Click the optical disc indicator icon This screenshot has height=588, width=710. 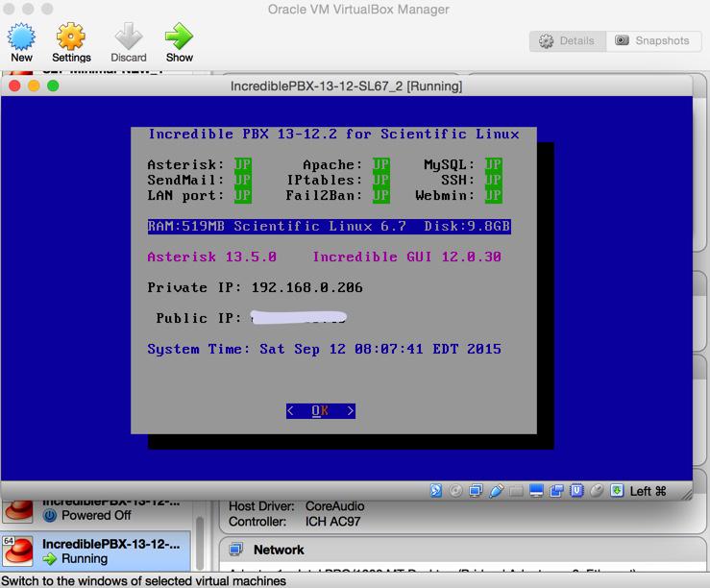(455, 491)
